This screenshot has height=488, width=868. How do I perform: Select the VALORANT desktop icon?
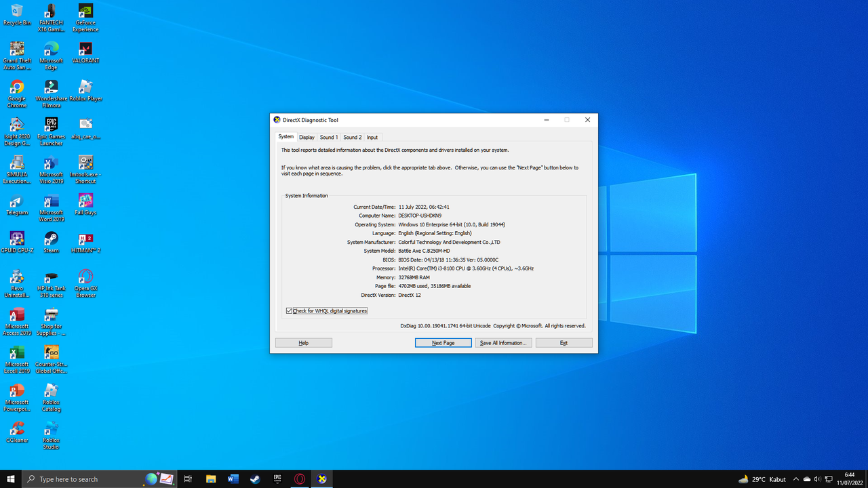85,53
